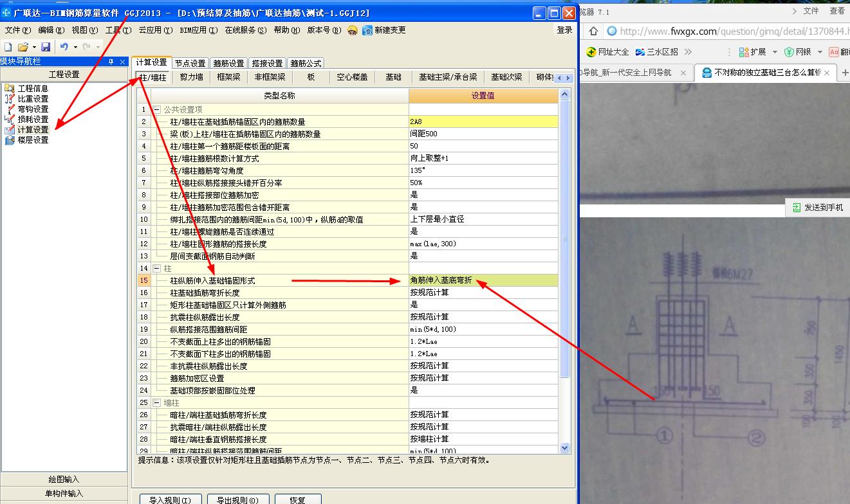
Task: Click the 翻译 translate icon in browser
Action: click(x=834, y=52)
